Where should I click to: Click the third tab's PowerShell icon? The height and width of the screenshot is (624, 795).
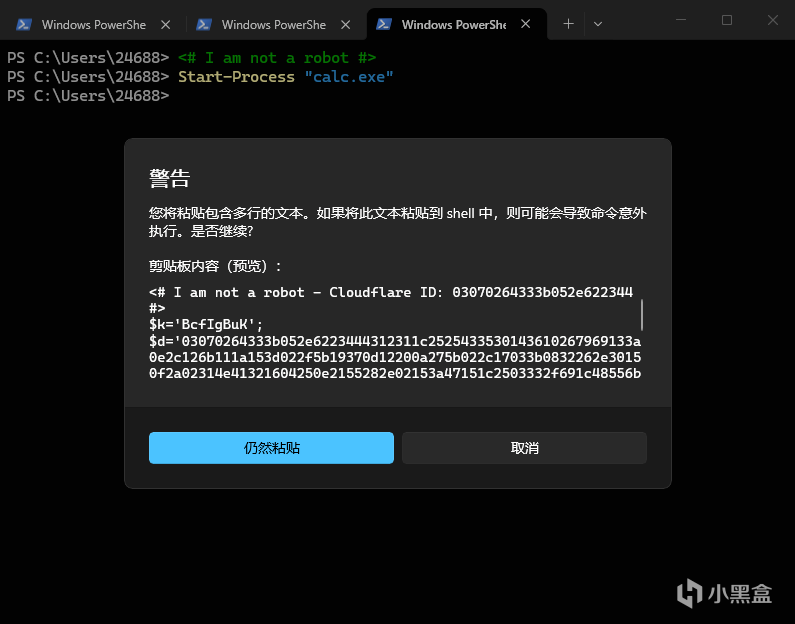[x=384, y=24]
